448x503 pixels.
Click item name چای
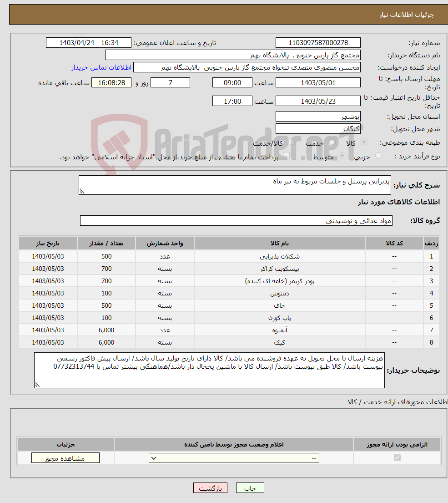tap(279, 305)
